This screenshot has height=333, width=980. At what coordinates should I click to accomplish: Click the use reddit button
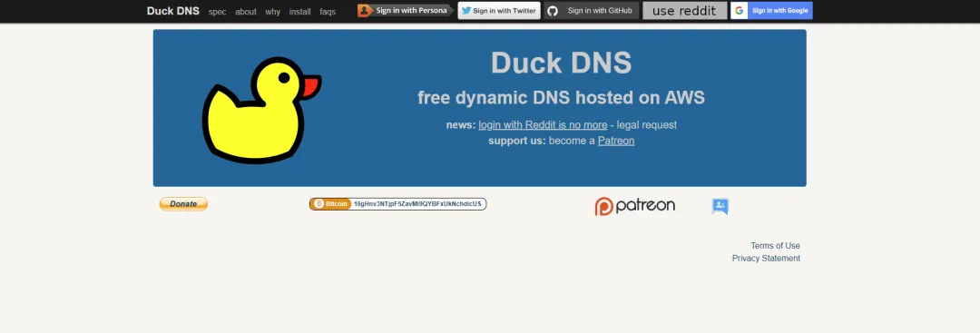pyautogui.click(x=684, y=11)
